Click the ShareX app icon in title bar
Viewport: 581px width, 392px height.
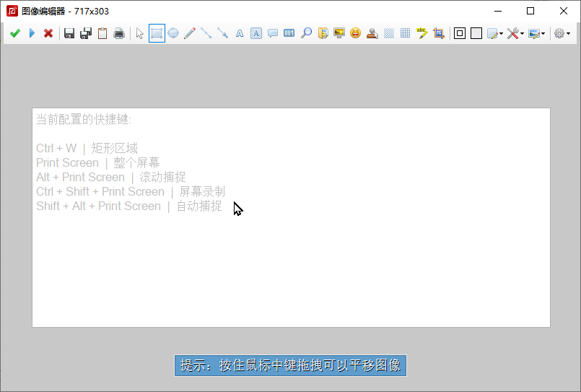[12, 11]
